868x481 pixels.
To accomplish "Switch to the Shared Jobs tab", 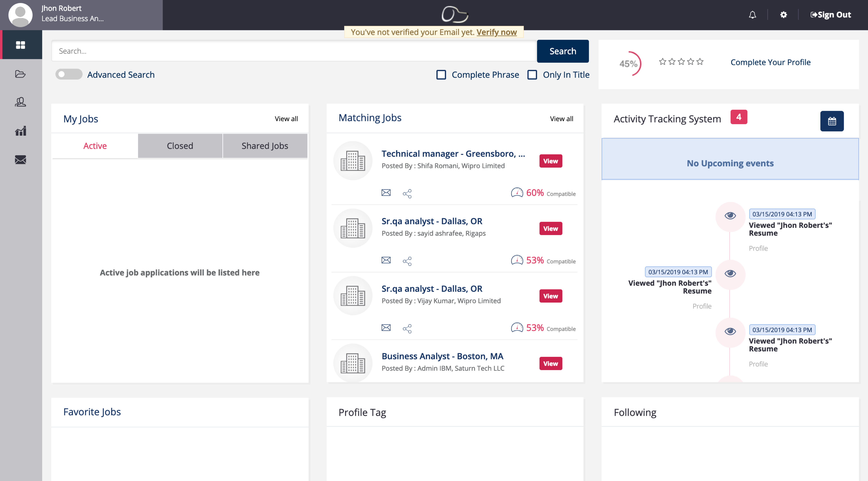I will tap(265, 146).
